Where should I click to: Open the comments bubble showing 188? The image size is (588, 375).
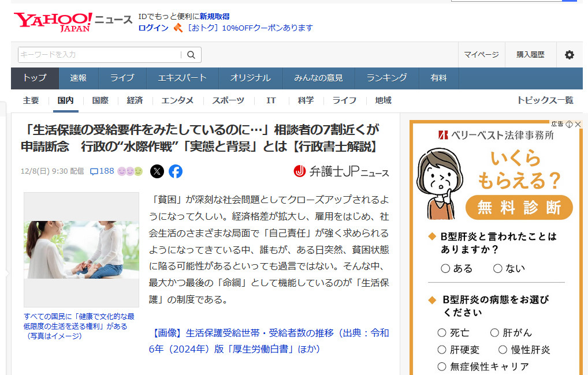point(102,171)
